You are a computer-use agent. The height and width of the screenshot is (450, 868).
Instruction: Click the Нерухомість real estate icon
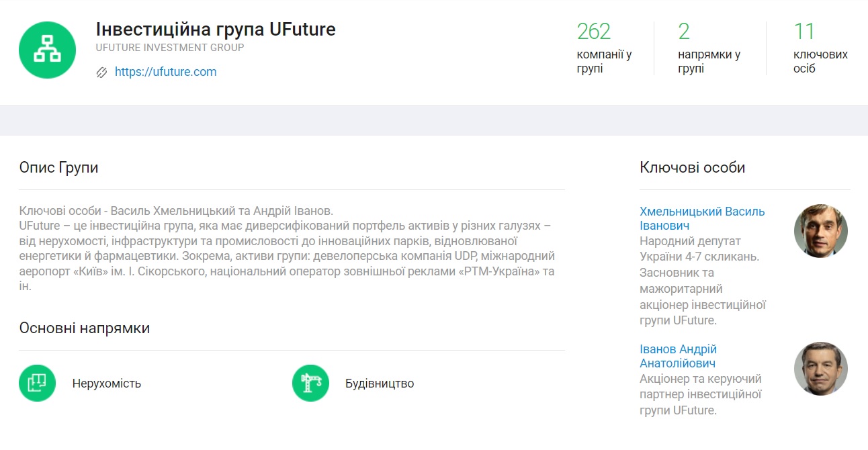pyautogui.click(x=37, y=384)
